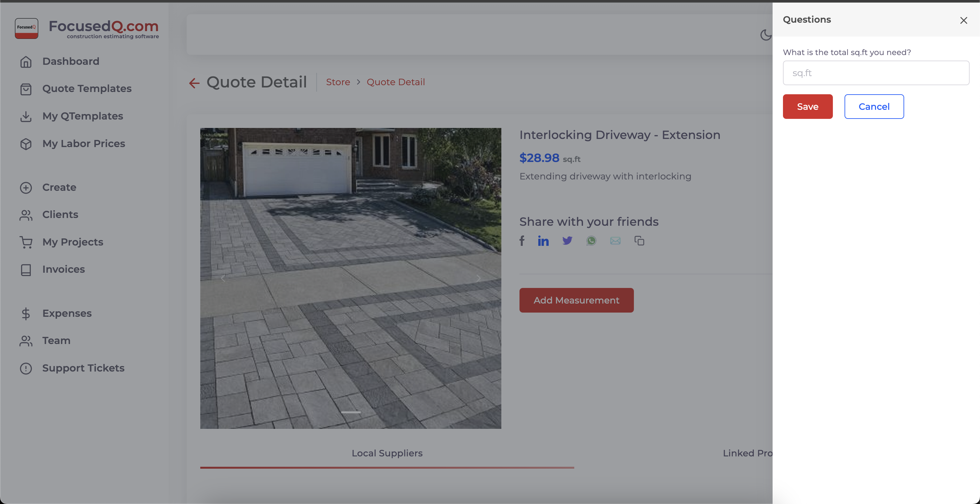Expand Local Suppliers tab section
This screenshot has width=980, height=504.
[x=387, y=453]
